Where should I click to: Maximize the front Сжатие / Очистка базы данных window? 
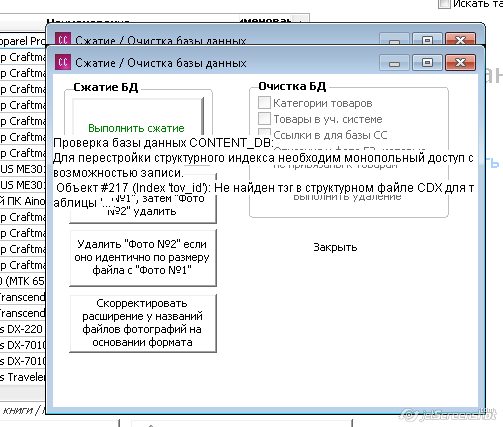[427, 63]
